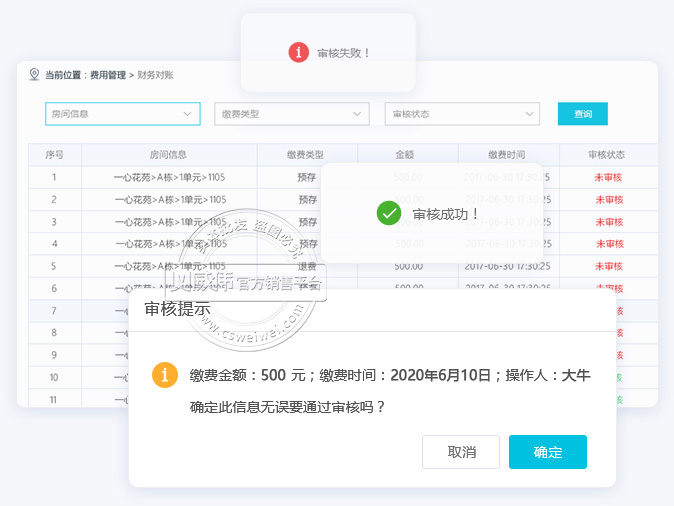Click room info cell in row 1
The width and height of the screenshot is (674, 506).
click(169, 177)
